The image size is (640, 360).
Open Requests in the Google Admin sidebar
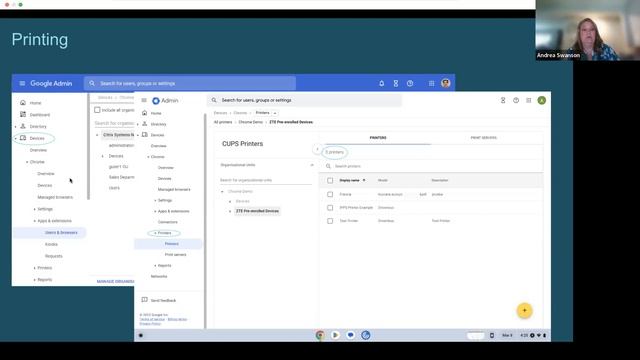(x=54, y=256)
